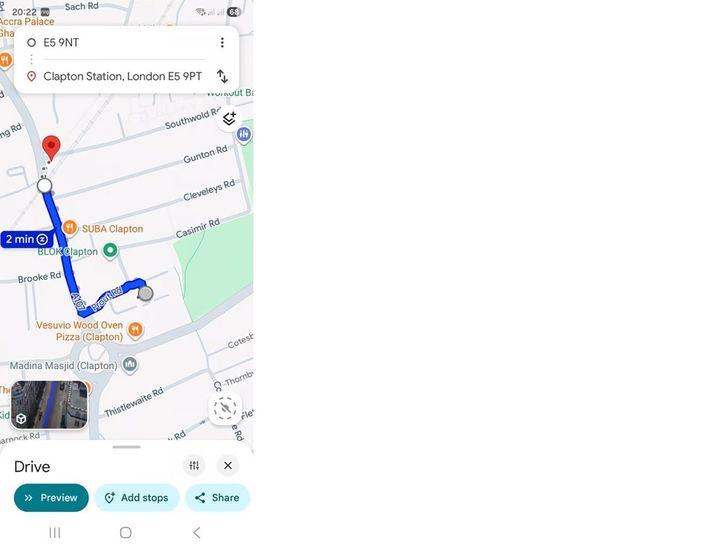Screen dimensions: 721x550
Task: Close the Drive directions panel
Action: pos(228,465)
